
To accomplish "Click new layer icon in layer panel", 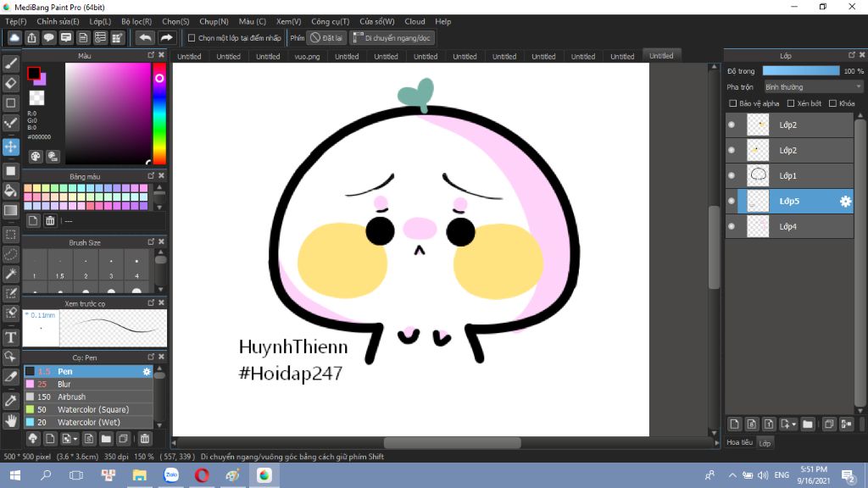I will click(734, 424).
